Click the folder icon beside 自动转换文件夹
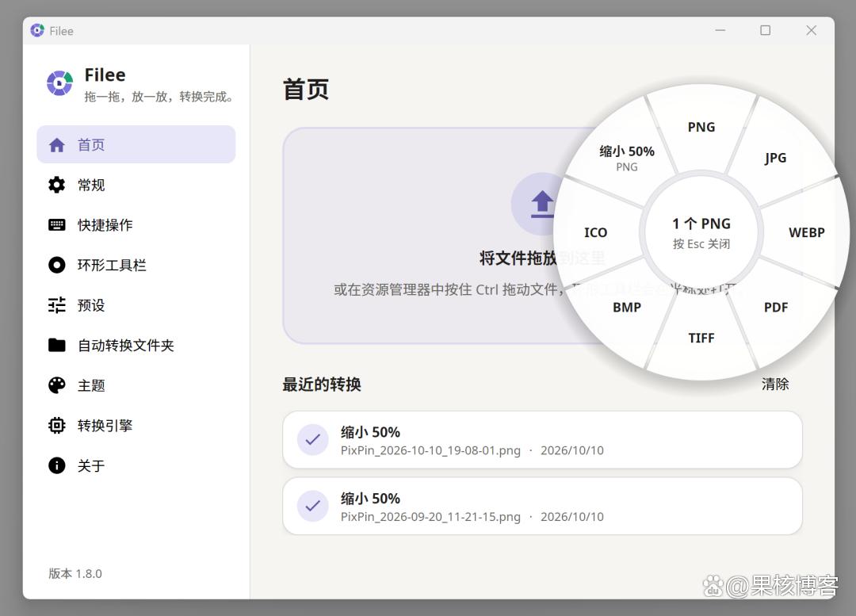Image resolution: width=856 pixels, height=616 pixels. 57,345
